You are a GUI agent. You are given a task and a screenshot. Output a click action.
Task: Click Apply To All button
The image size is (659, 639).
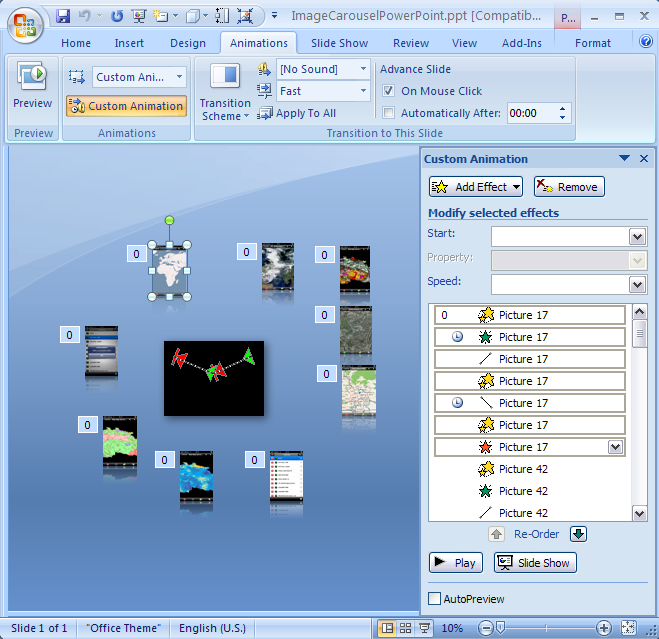[297, 114]
